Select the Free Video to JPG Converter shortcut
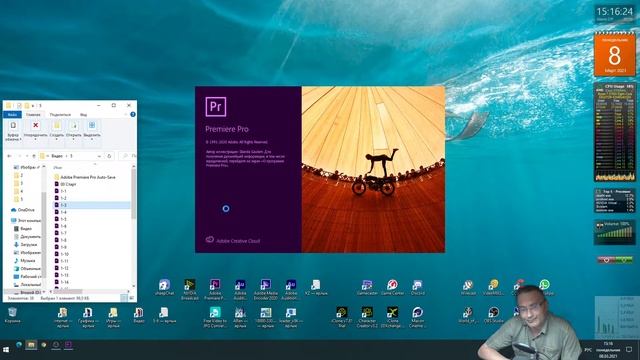640x360 pixels. point(215,317)
